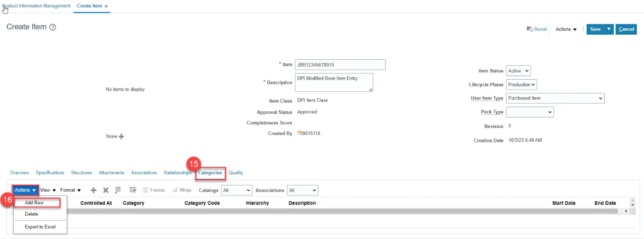Switch to the Associations tab

[144, 173]
